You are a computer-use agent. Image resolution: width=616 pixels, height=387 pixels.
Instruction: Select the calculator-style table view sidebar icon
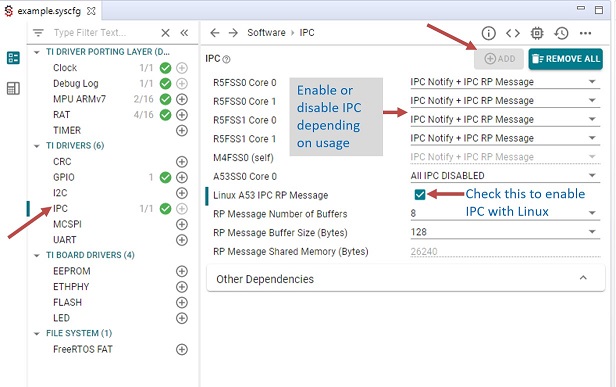[x=13, y=88]
